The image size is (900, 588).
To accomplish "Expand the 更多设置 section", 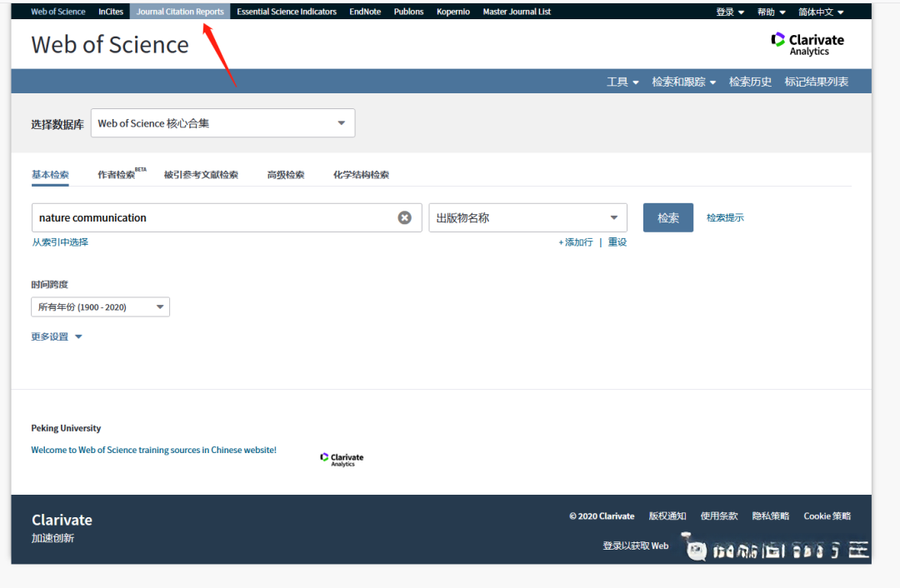I will [51, 336].
